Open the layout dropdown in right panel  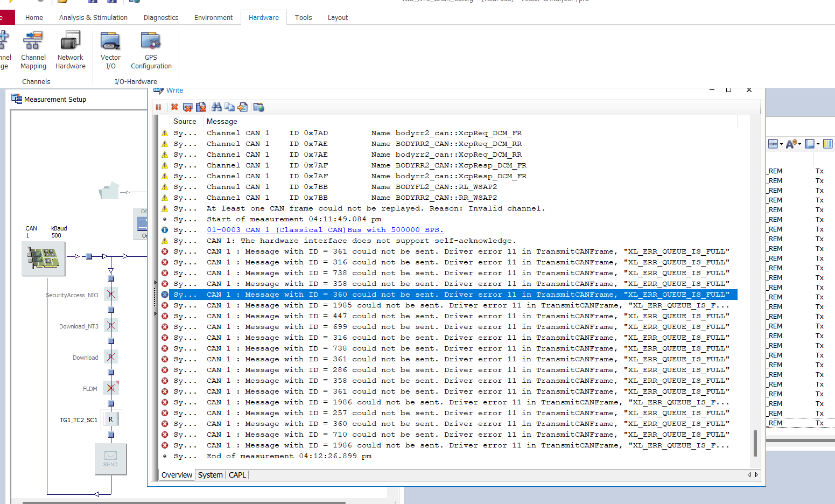819,144
